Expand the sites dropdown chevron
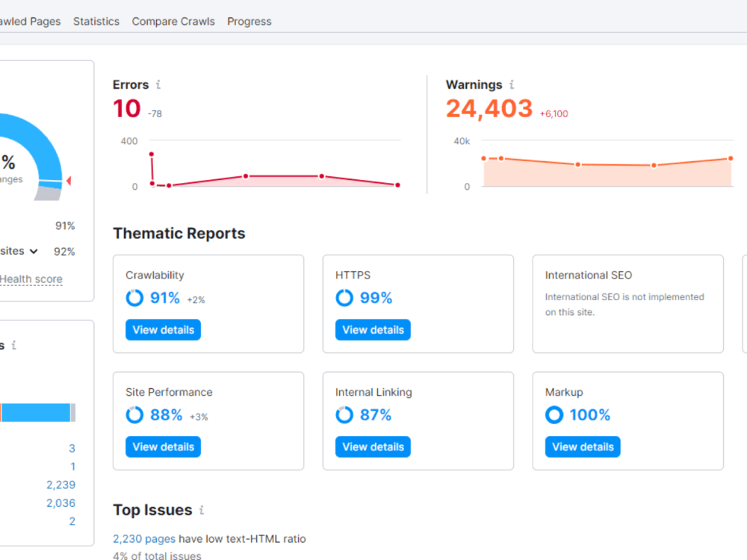747x560 pixels. [x=34, y=252]
